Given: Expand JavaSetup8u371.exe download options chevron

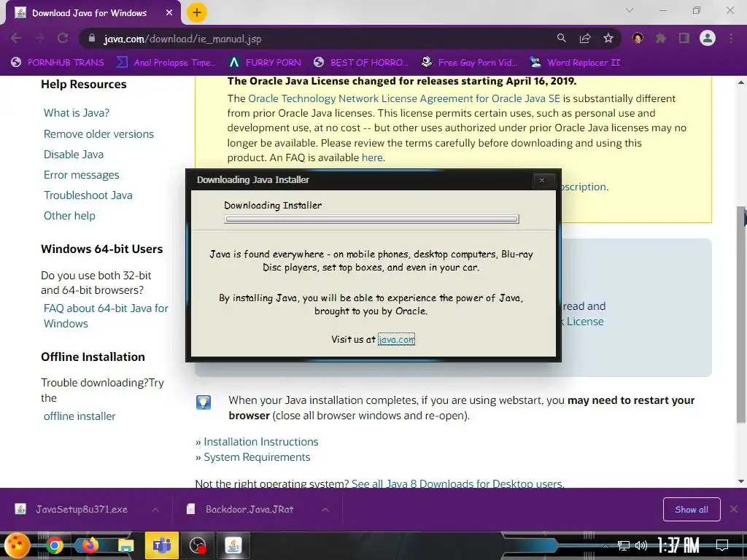Looking at the screenshot, I should click(x=155, y=510).
